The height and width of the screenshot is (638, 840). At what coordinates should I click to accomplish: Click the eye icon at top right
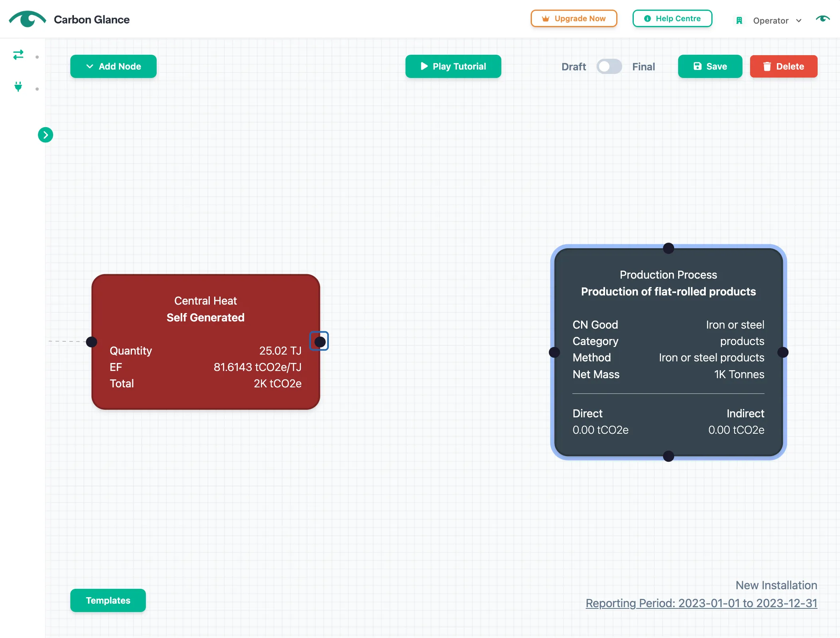[x=823, y=19]
